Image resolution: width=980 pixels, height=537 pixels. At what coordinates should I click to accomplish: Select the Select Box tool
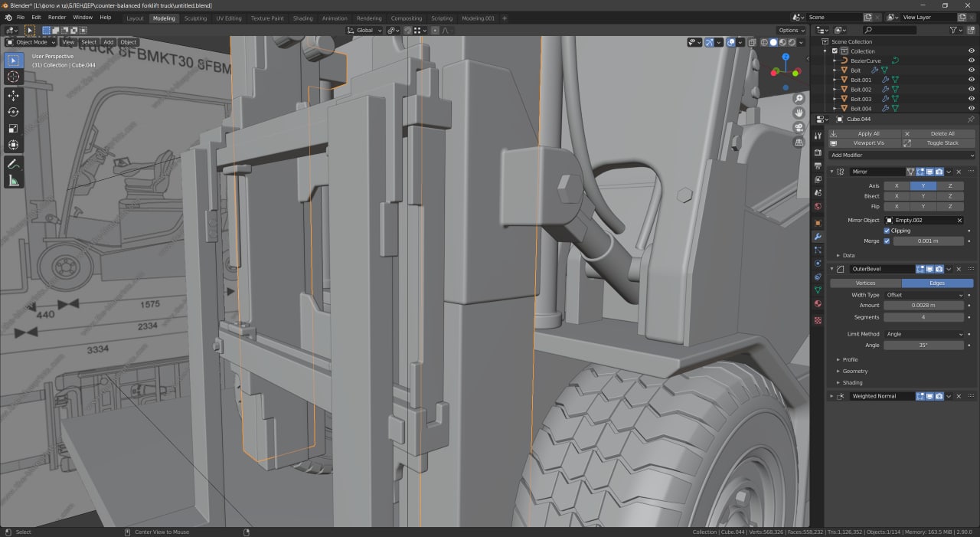(x=14, y=60)
